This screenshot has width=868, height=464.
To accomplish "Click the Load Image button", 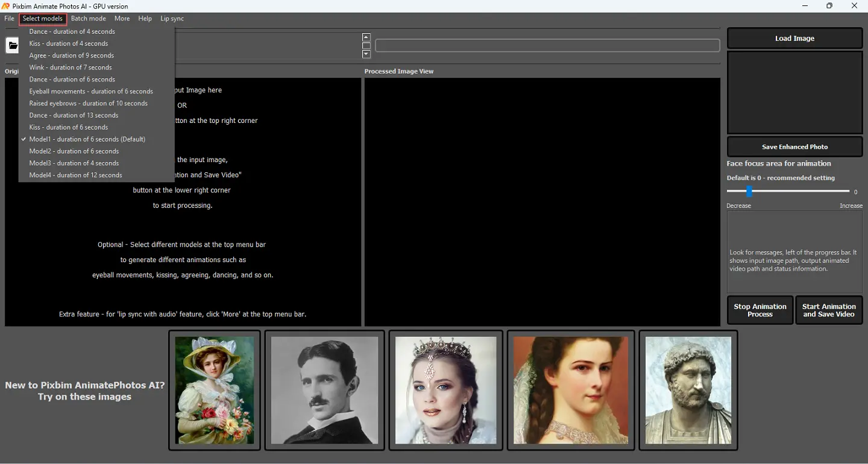I will tap(794, 38).
